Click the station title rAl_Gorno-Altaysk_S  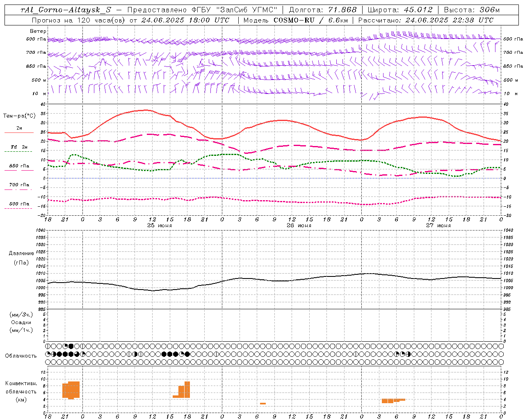(66, 10)
